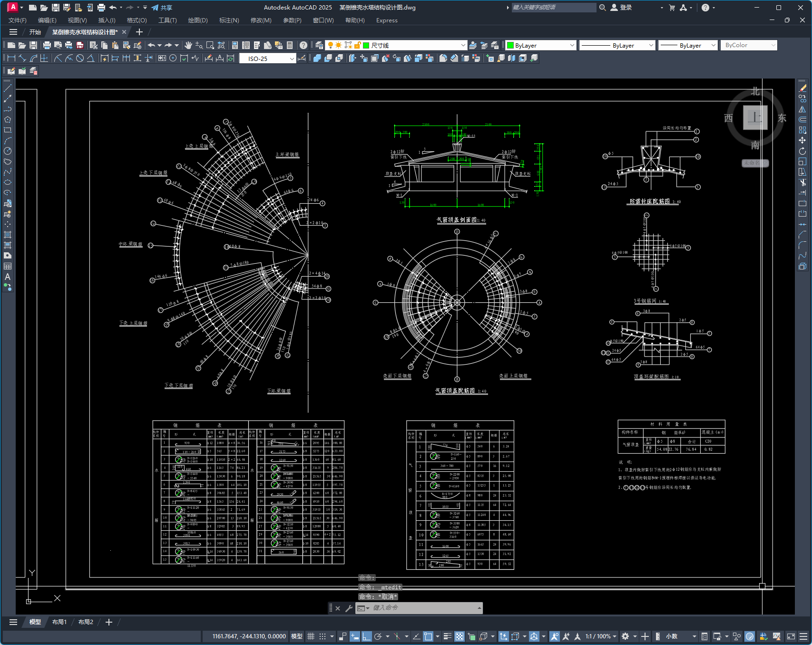Toggle the drawing grid display
812x645 pixels.
click(x=311, y=636)
